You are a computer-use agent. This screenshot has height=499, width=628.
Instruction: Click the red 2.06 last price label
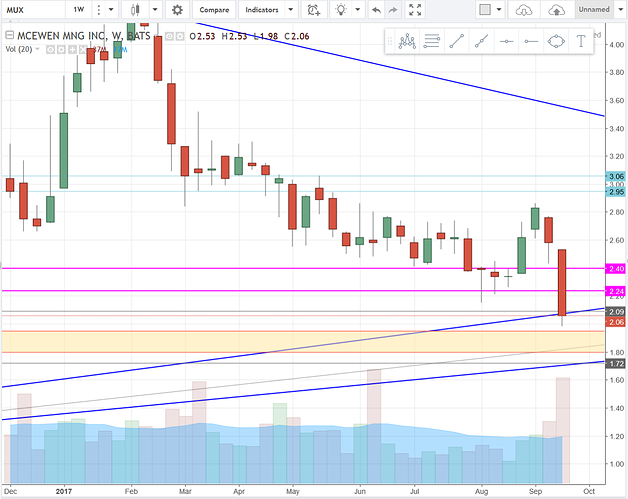[616, 322]
